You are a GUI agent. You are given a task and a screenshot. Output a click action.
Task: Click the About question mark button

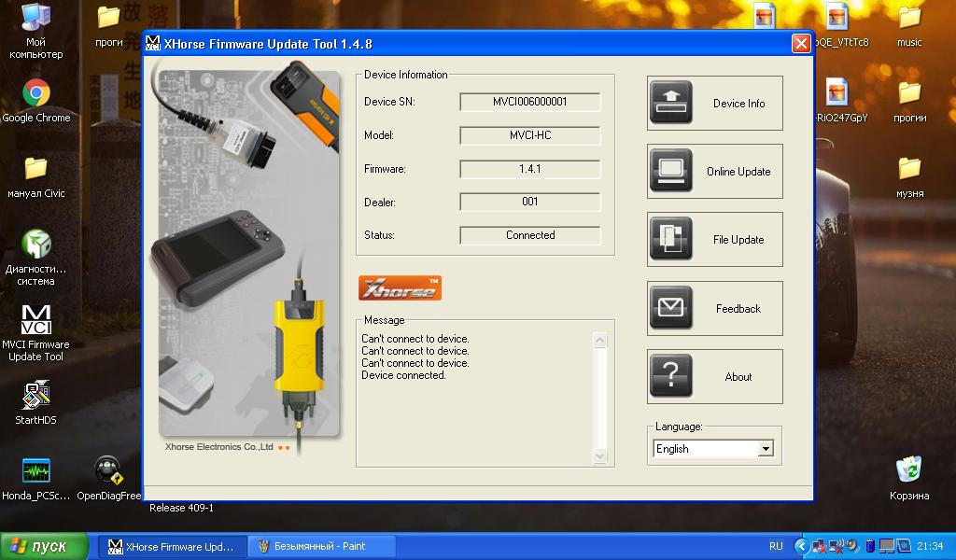pyautogui.click(x=714, y=377)
